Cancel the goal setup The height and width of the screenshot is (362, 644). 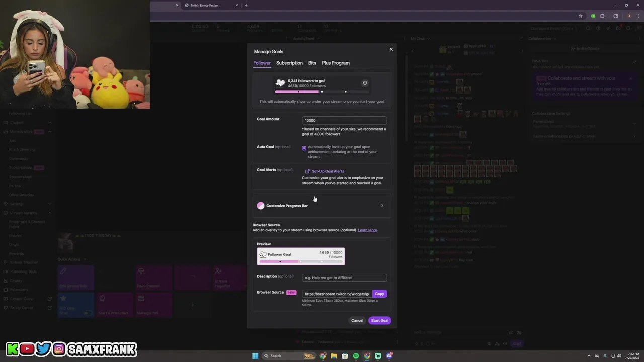tap(357, 320)
